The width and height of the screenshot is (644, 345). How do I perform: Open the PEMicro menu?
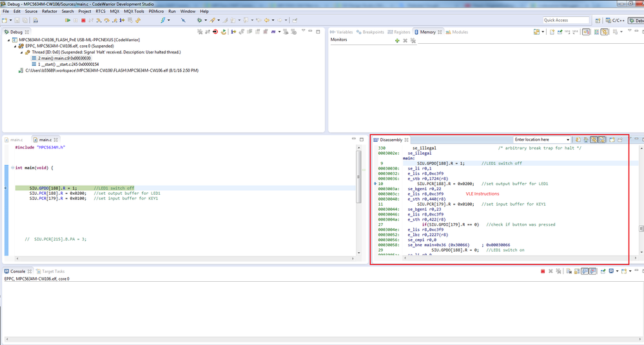pos(156,12)
